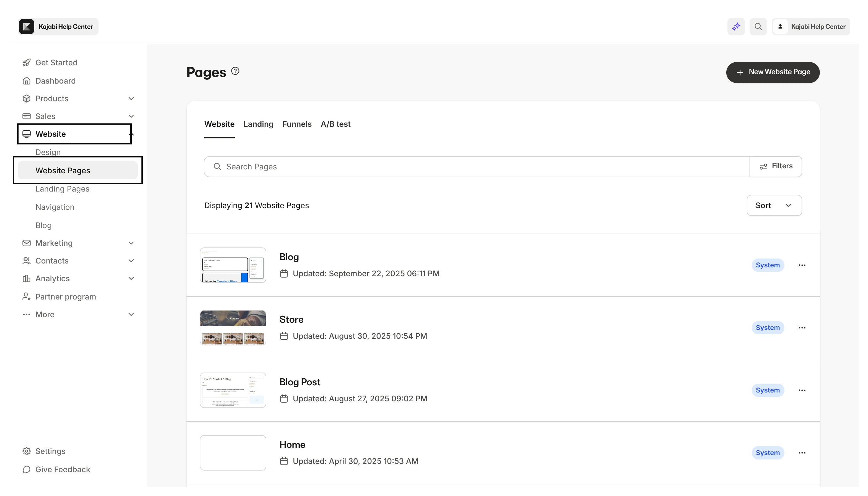Viewport: 868px width, 496px height.
Task: Click the Give Feedback chat icon
Action: [x=27, y=469]
